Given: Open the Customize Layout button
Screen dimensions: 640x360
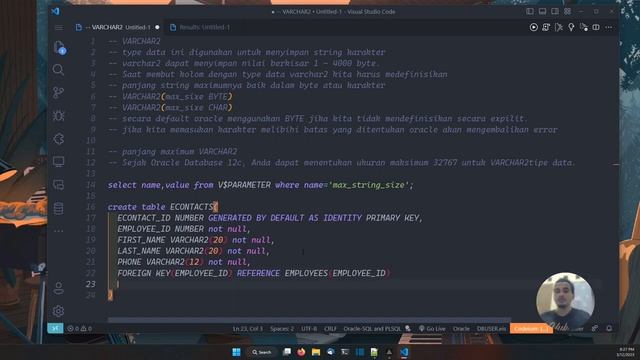Looking at the screenshot, I should click(x=567, y=11).
